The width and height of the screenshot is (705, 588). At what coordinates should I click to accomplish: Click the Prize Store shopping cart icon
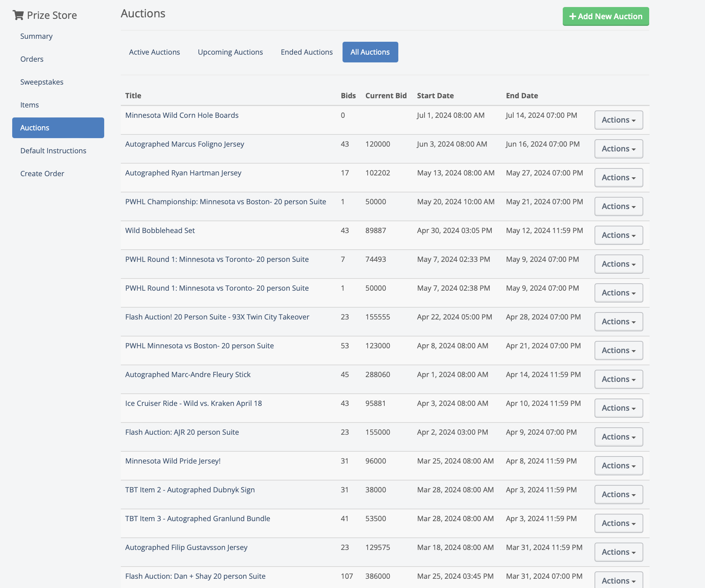tap(18, 15)
